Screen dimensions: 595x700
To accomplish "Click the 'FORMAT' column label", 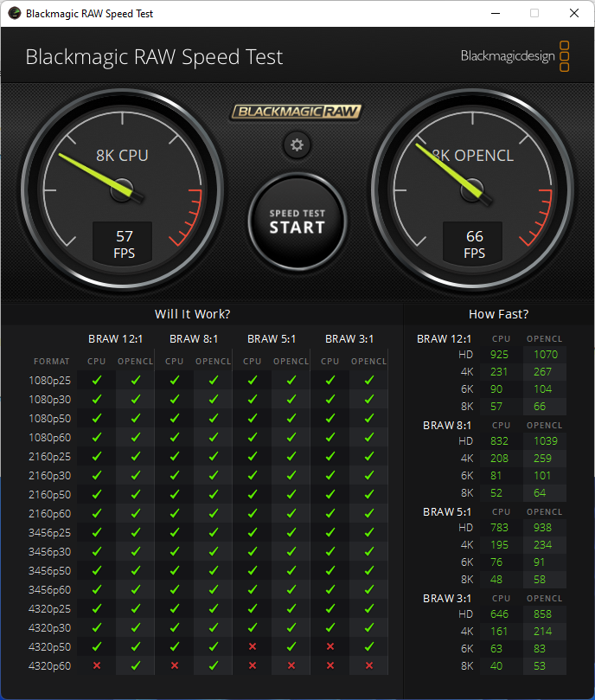I will pos(52,362).
